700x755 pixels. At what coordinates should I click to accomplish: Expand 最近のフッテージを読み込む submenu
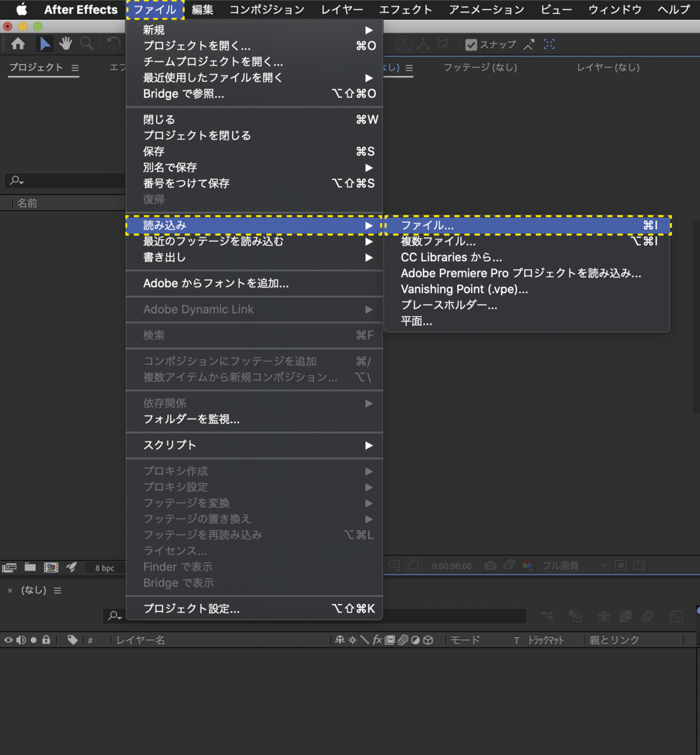pos(254,241)
